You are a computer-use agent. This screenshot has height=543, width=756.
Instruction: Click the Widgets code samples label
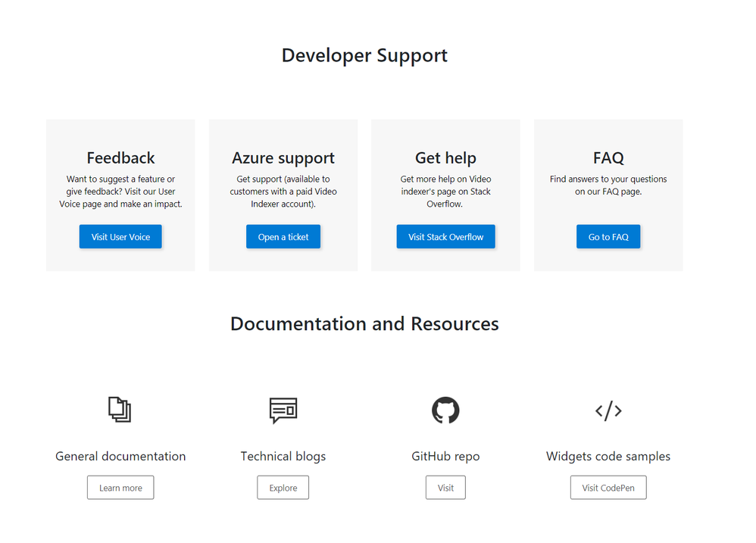608,456
